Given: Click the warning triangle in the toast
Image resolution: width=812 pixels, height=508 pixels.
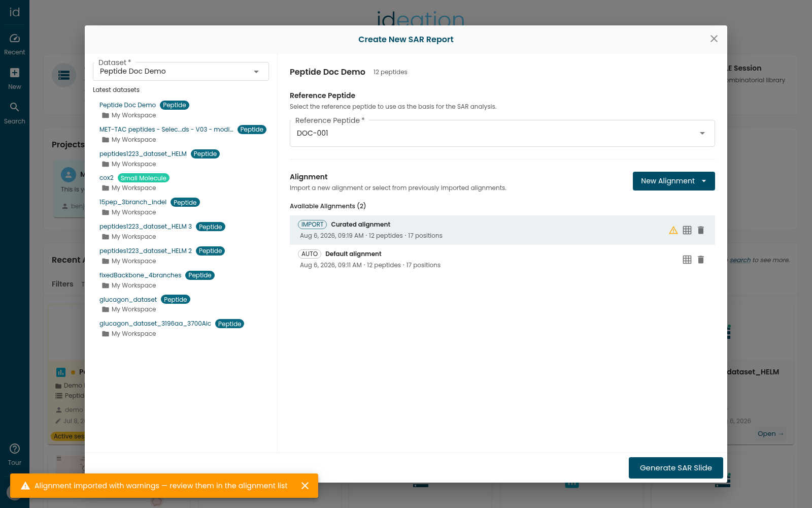Looking at the screenshot, I should (x=25, y=486).
